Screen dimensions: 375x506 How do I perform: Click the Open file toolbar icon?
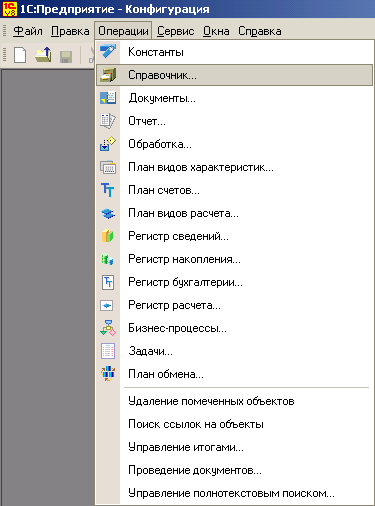point(43,55)
